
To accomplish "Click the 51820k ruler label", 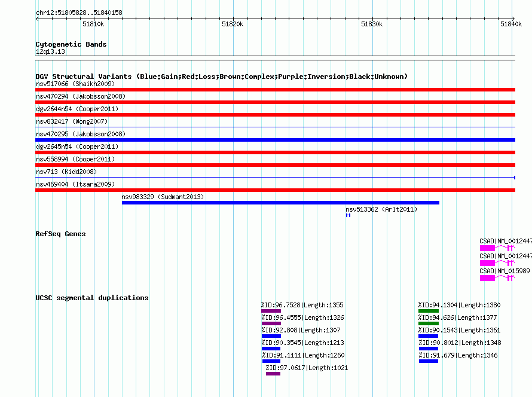I will tap(233, 24).
